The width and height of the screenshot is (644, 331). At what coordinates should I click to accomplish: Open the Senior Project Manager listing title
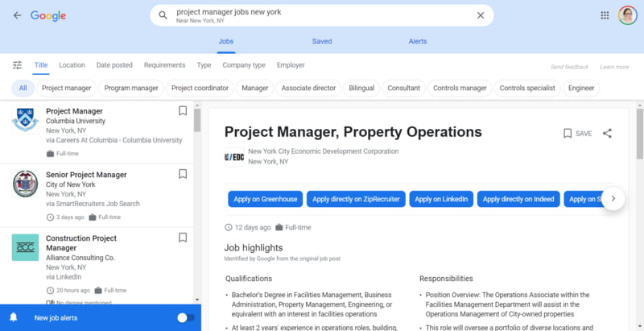(x=86, y=175)
